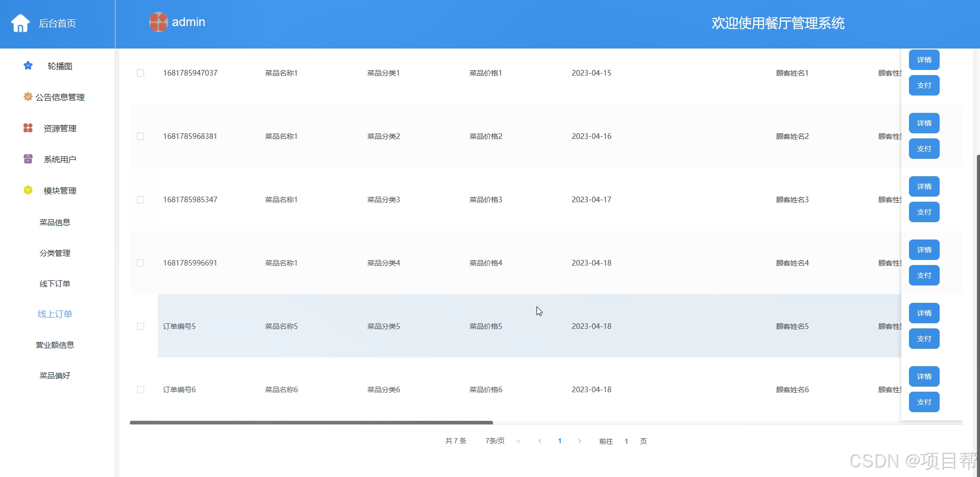This screenshot has width=980, height=477.
Task: Click 支付 button for 顾客姓名3 row
Action: 924,212
